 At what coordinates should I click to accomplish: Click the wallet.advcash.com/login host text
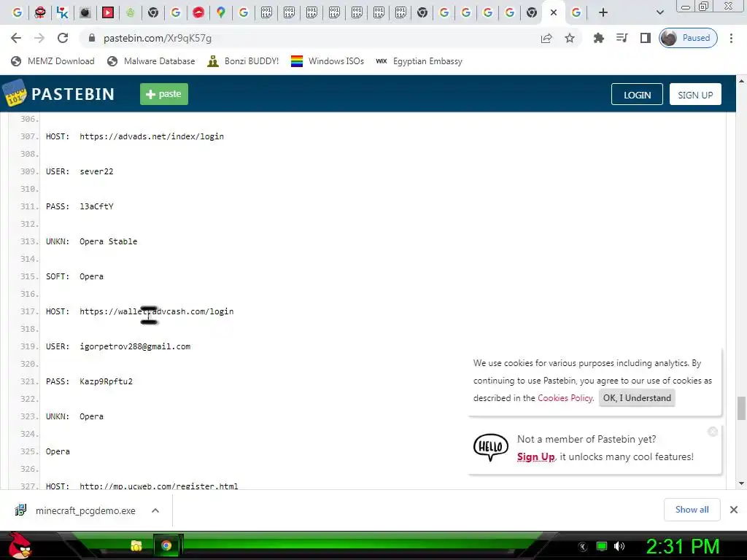(x=156, y=311)
